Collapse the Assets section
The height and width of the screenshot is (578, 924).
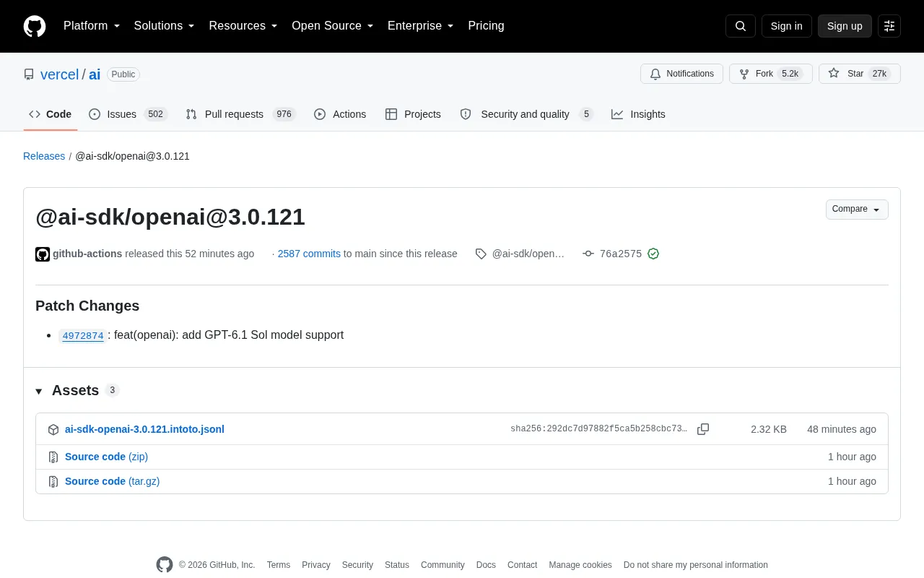tap(39, 391)
